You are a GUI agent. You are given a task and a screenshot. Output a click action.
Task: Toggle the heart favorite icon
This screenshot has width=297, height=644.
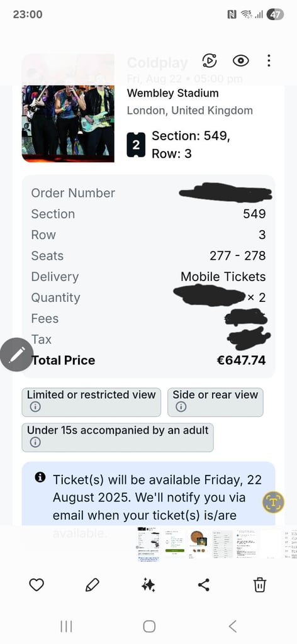tap(36, 584)
